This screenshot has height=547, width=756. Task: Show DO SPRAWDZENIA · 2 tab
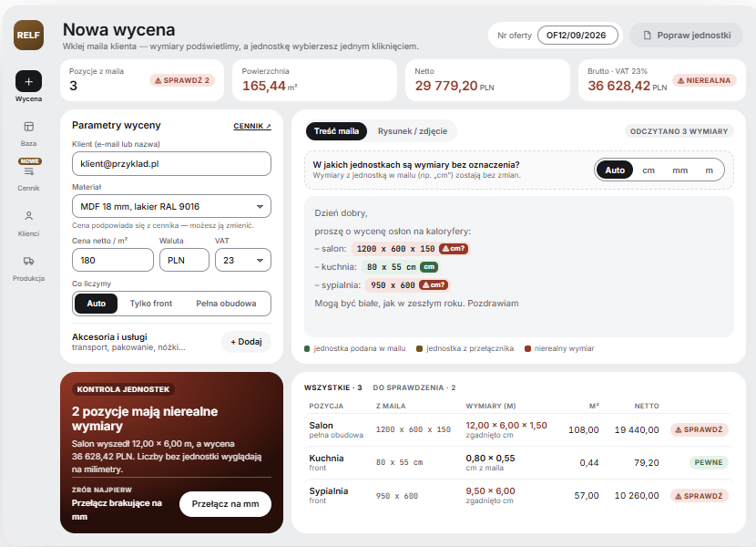coord(414,387)
